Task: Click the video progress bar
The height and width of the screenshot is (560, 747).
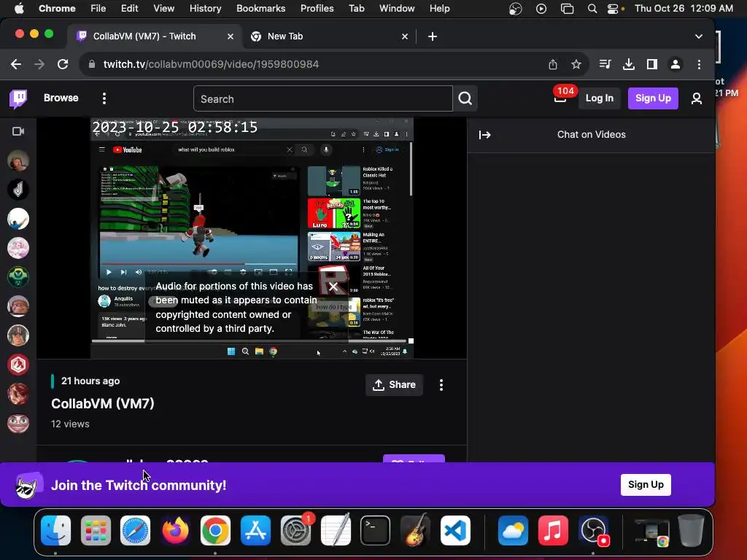Action: pos(252,341)
